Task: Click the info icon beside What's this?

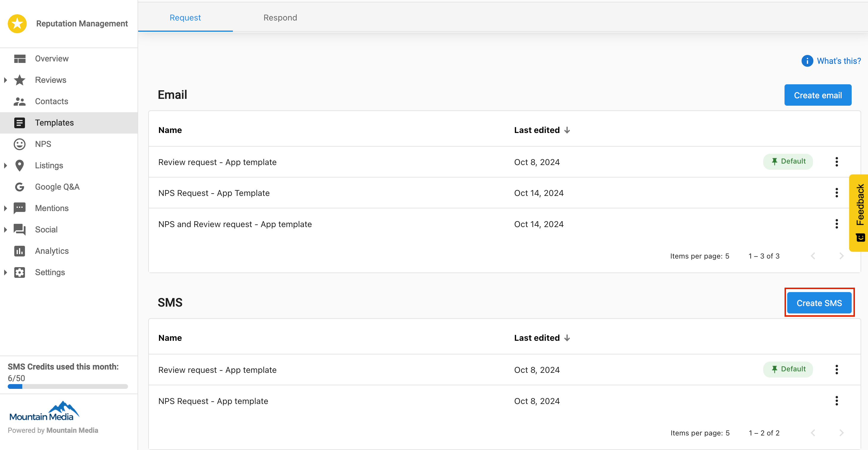Action: point(807,61)
